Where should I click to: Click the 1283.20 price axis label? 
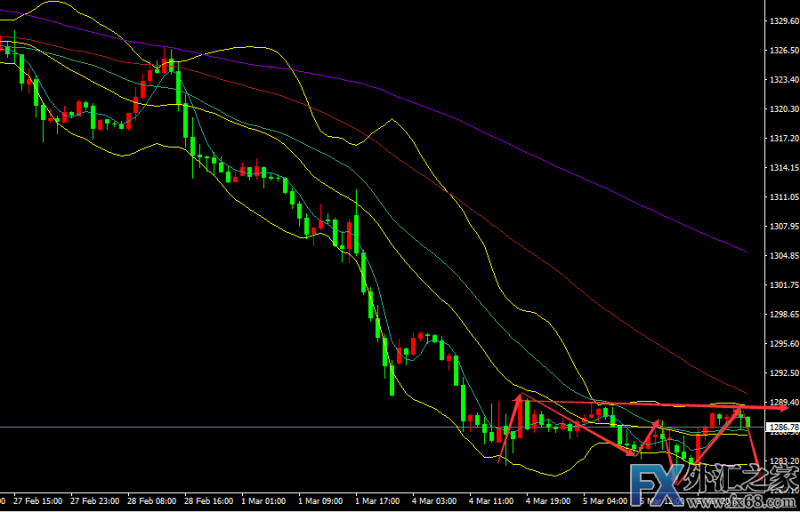785,461
